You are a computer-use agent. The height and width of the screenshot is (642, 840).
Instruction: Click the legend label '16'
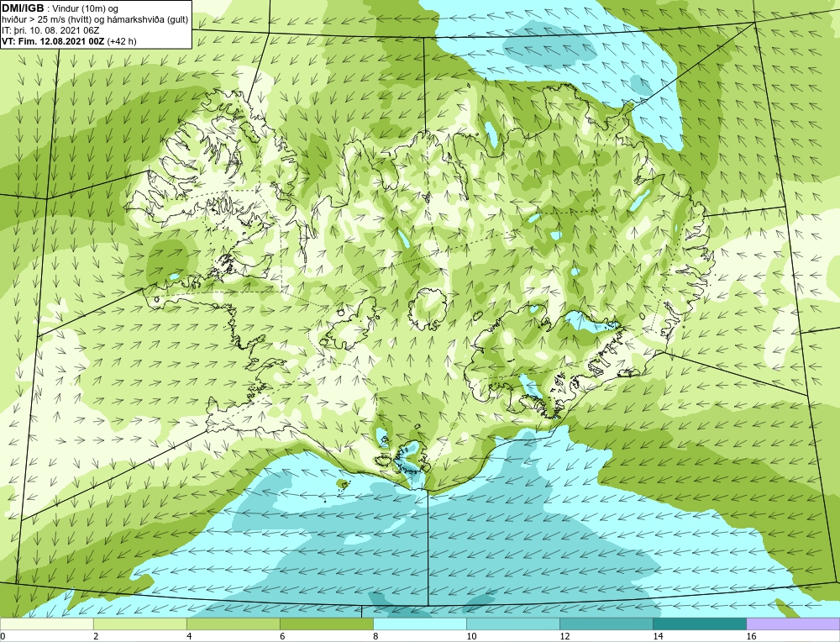751,636
